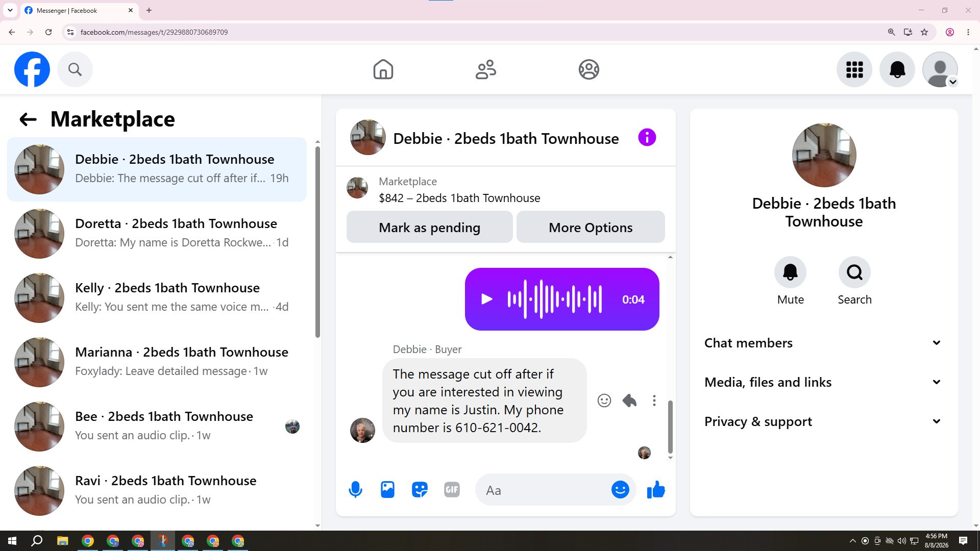Open browser zoom magnifier icon

(892, 32)
